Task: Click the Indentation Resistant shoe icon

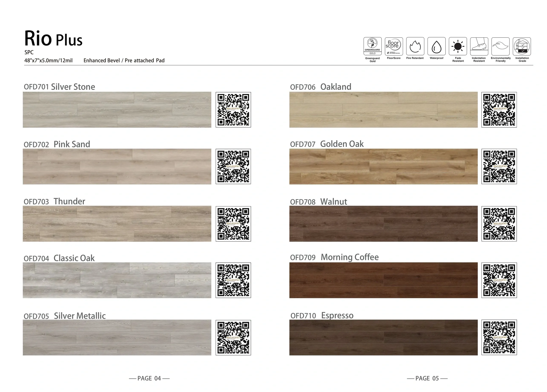Action: [479, 46]
